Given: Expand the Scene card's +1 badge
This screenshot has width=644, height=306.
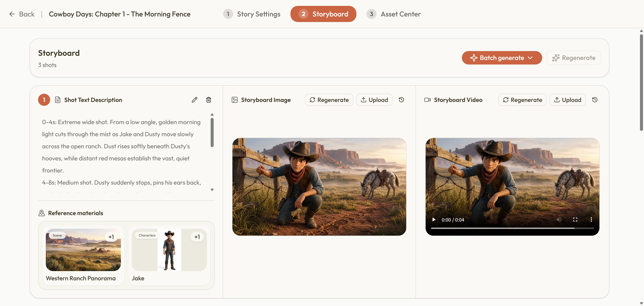Looking at the screenshot, I should click(111, 237).
